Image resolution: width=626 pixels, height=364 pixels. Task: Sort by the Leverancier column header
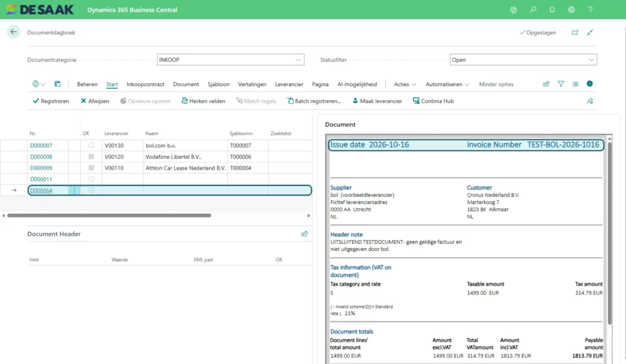click(116, 134)
